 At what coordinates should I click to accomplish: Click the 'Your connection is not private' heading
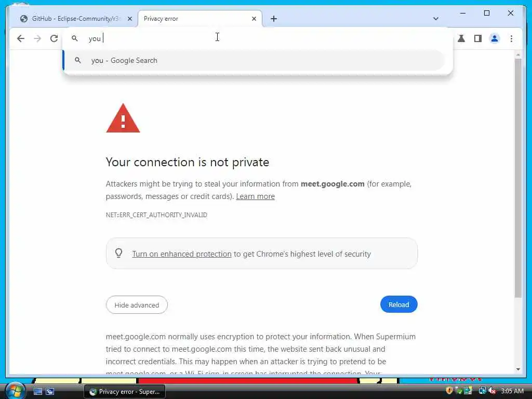pos(187,162)
